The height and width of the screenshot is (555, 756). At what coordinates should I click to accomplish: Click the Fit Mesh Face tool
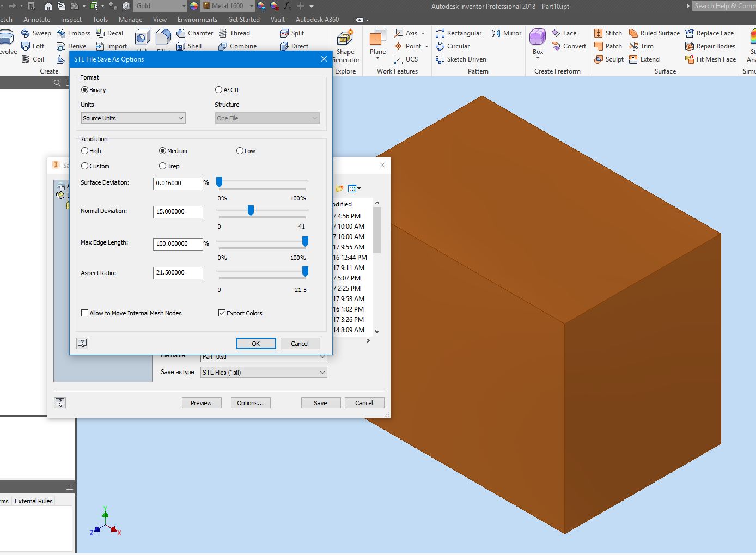(x=710, y=59)
